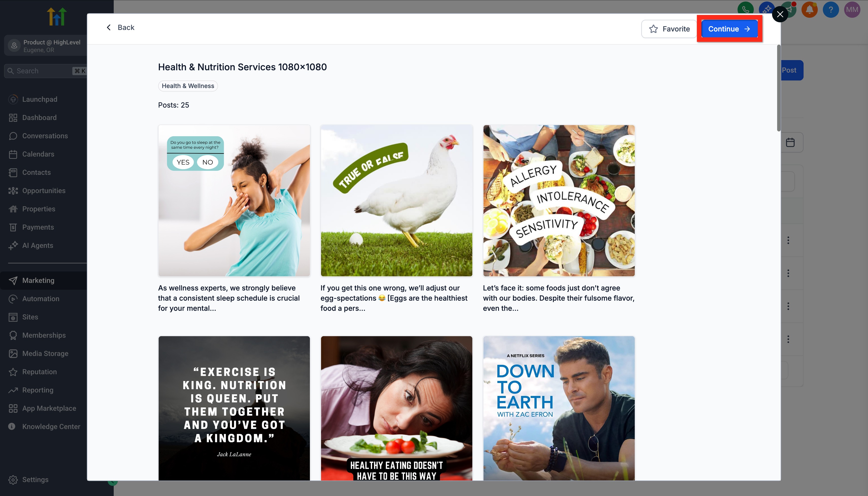
Task: Open the MM user avatar menu
Action: tap(852, 10)
